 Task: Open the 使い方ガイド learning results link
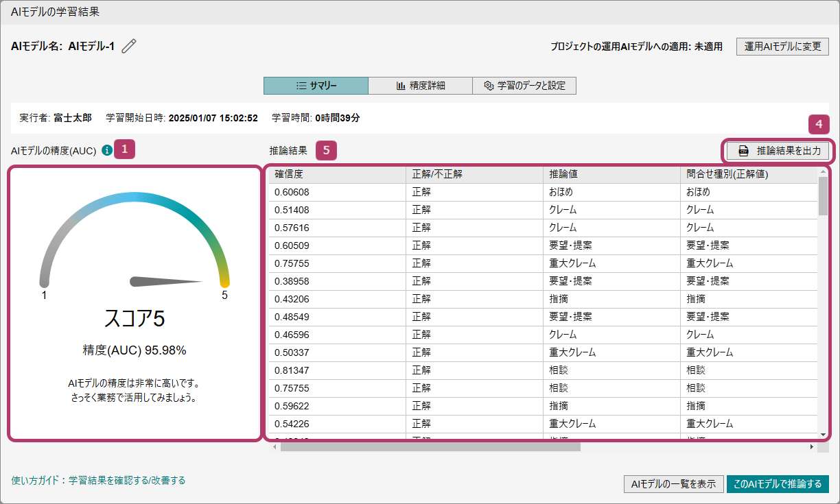[98, 480]
